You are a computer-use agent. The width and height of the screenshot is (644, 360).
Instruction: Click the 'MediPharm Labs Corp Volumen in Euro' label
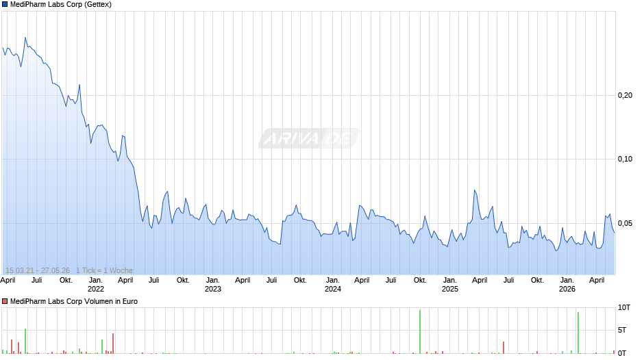tap(74, 301)
